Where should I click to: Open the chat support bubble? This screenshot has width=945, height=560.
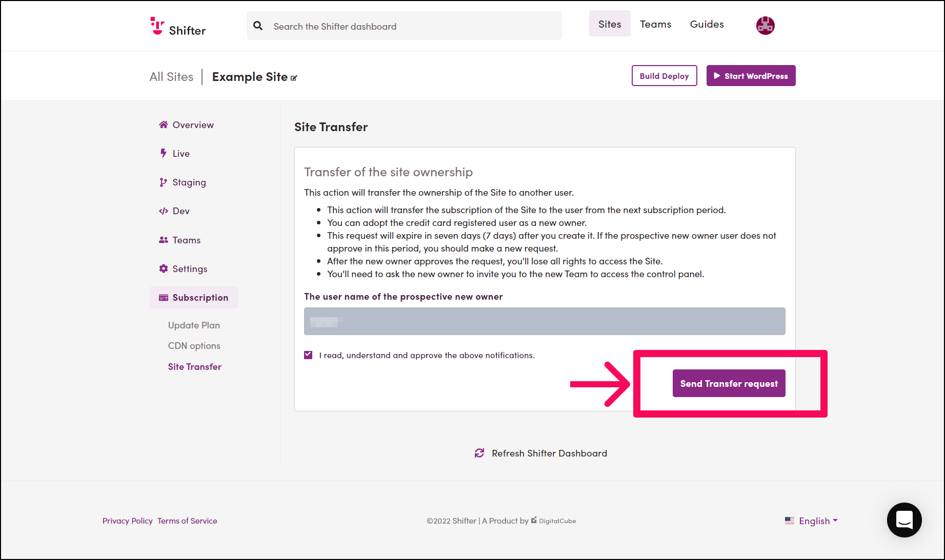click(904, 520)
